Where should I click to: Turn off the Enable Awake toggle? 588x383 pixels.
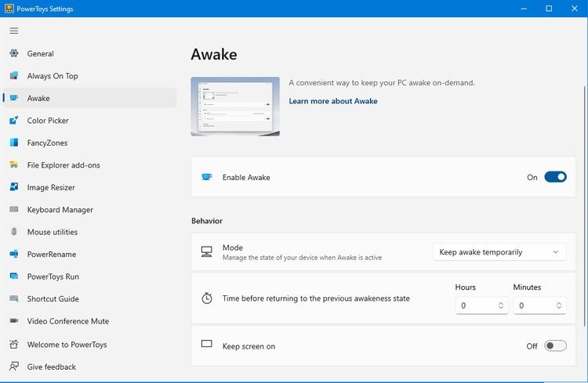point(555,177)
